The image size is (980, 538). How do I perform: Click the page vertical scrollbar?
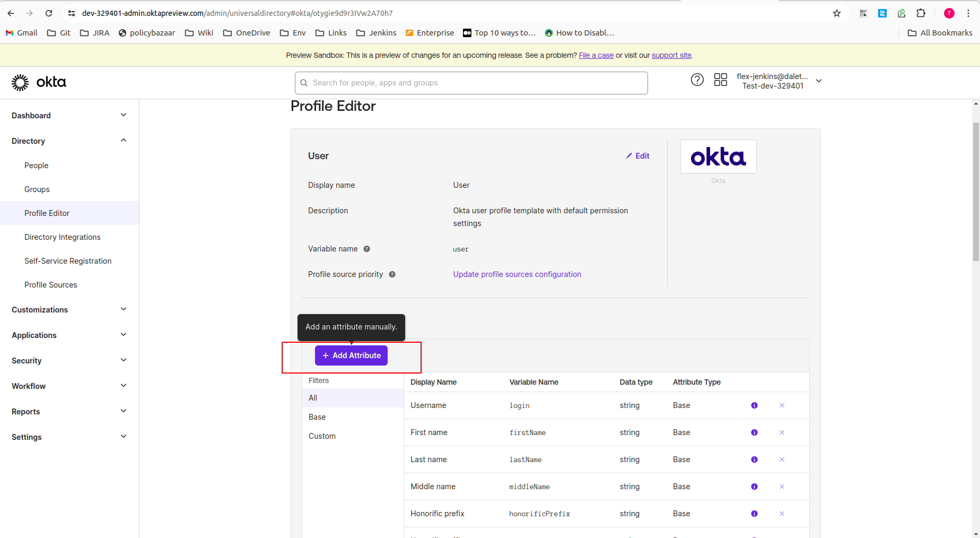tap(976, 192)
